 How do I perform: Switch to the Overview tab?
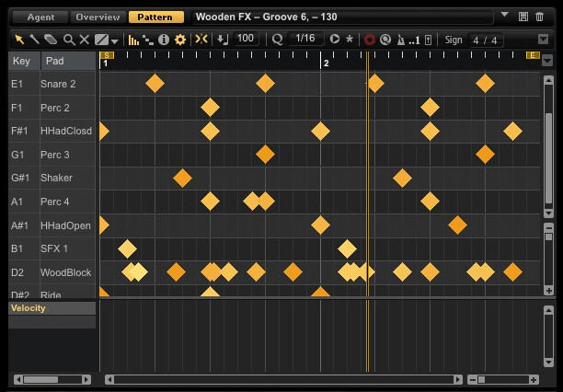(98, 17)
